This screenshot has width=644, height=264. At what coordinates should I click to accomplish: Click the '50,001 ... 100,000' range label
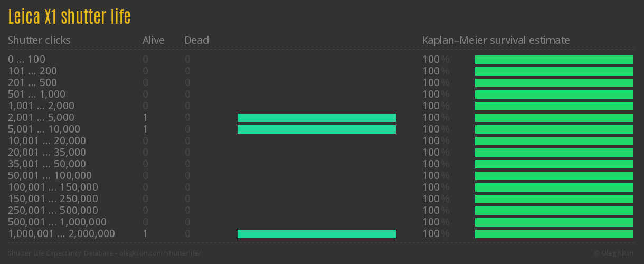(x=50, y=175)
